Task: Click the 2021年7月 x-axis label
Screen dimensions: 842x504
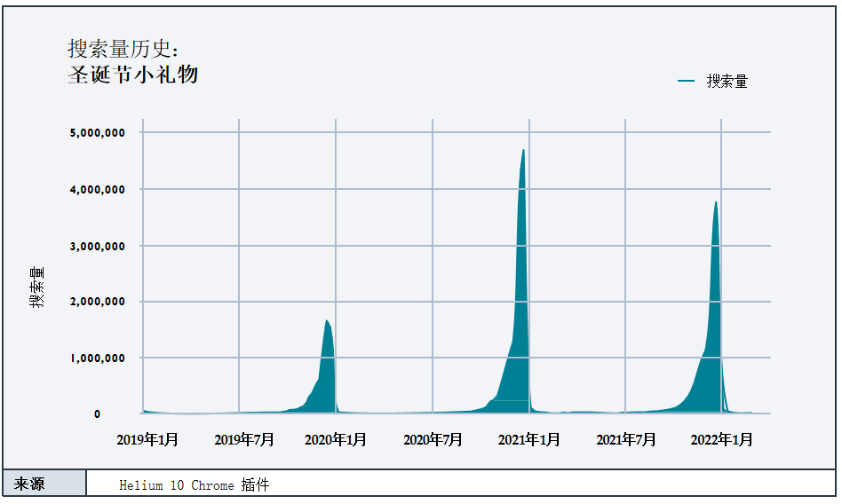Action: tap(626, 439)
